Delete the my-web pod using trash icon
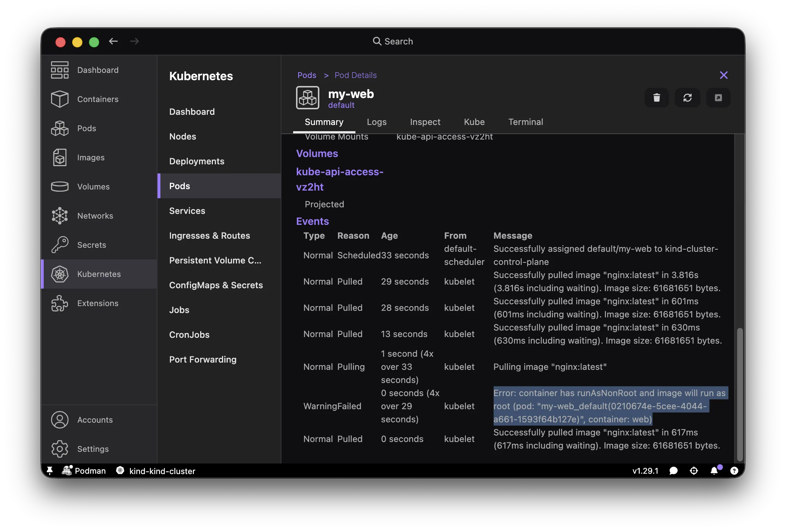The width and height of the screenshot is (786, 532). [x=657, y=98]
